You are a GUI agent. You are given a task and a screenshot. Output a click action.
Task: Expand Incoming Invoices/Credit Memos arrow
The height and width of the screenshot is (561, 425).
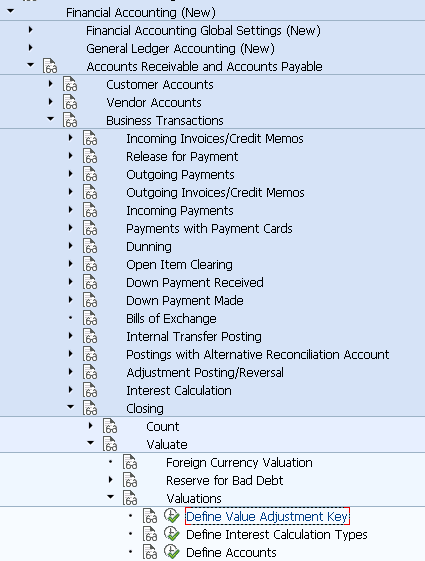(x=70, y=137)
